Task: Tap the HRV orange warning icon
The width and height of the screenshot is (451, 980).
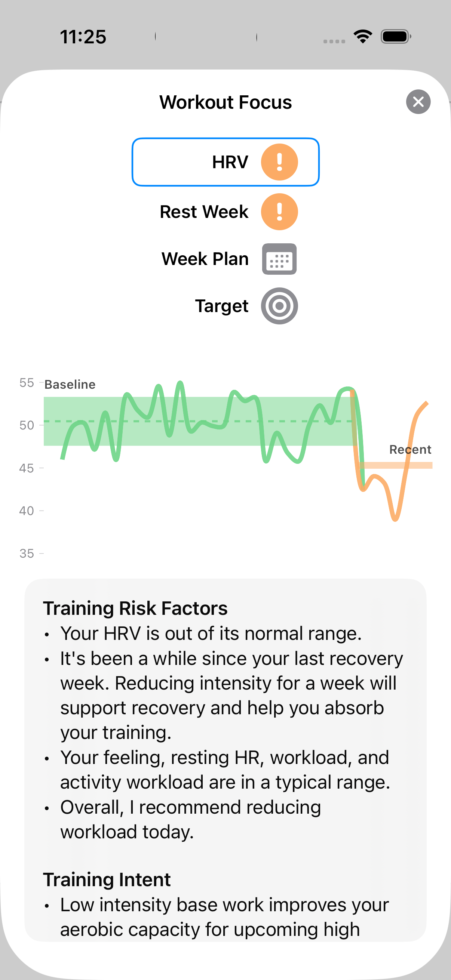Action: click(279, 162)
